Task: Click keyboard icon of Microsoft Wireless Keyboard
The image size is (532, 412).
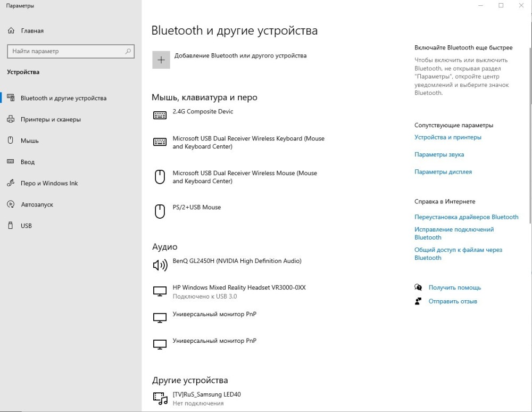Action: 160,142
